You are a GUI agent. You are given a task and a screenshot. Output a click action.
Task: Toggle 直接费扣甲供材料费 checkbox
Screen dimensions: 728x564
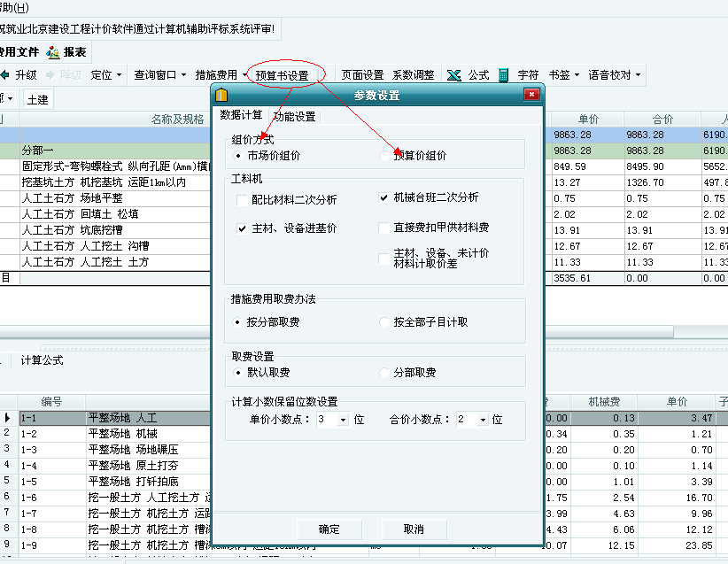click(x=383, y=228)
